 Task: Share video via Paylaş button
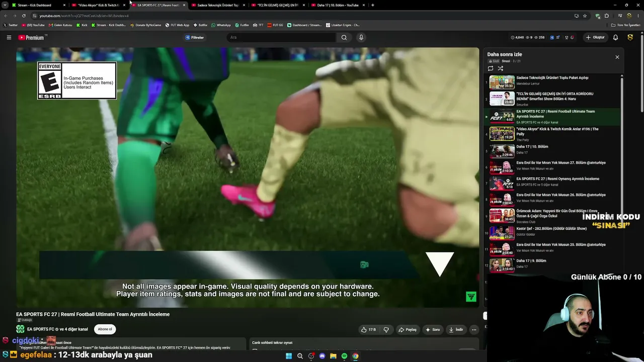[408, 330]
